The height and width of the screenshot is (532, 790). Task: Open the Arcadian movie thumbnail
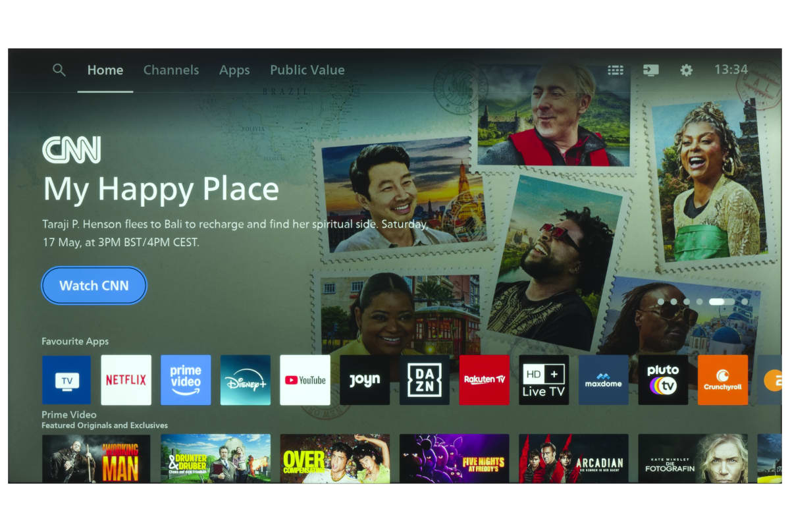tap(573, 458)
